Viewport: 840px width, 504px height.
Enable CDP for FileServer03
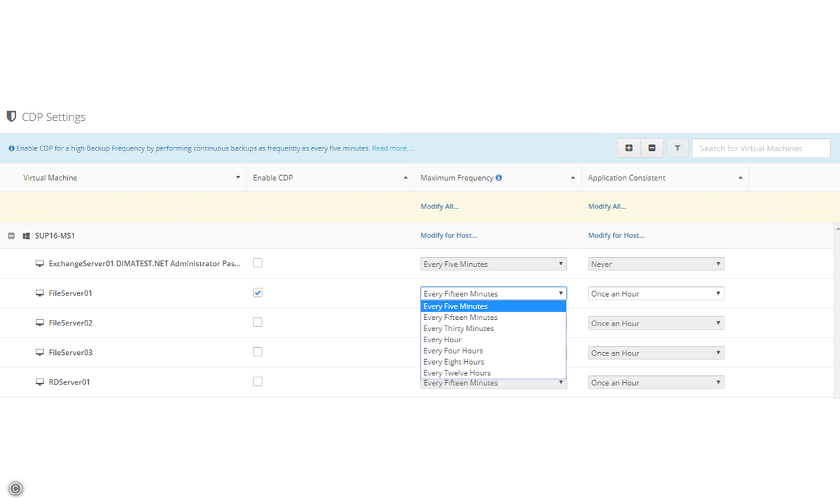pyautogui.click(x=258, y=351)
